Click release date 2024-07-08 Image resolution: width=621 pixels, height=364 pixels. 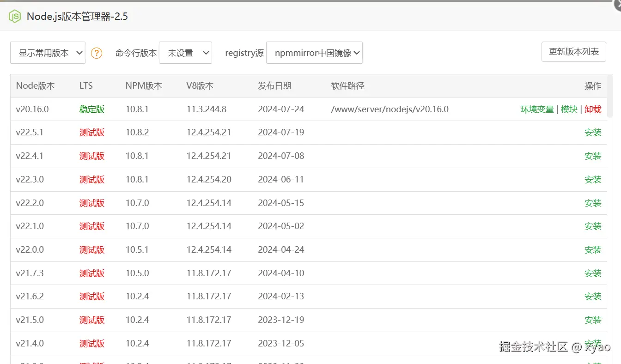click(x=281, y=156)
